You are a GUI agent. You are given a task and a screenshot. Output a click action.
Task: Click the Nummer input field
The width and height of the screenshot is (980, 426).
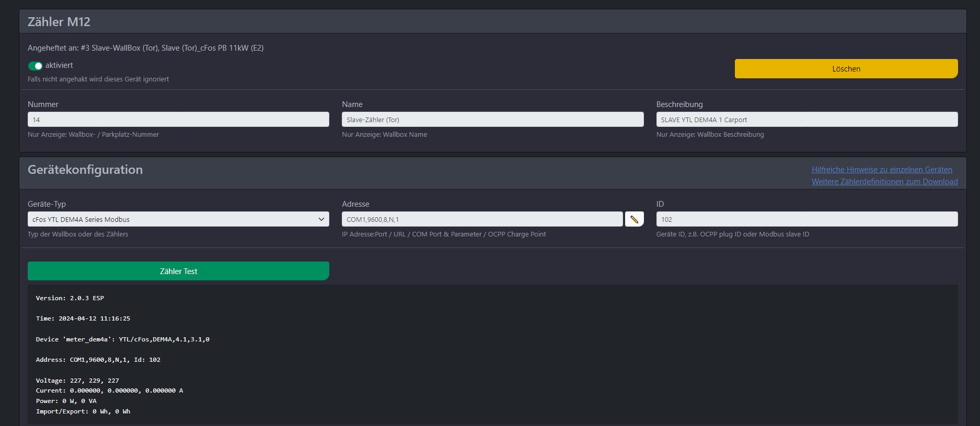pyautogui.click(x=178, y=120)
